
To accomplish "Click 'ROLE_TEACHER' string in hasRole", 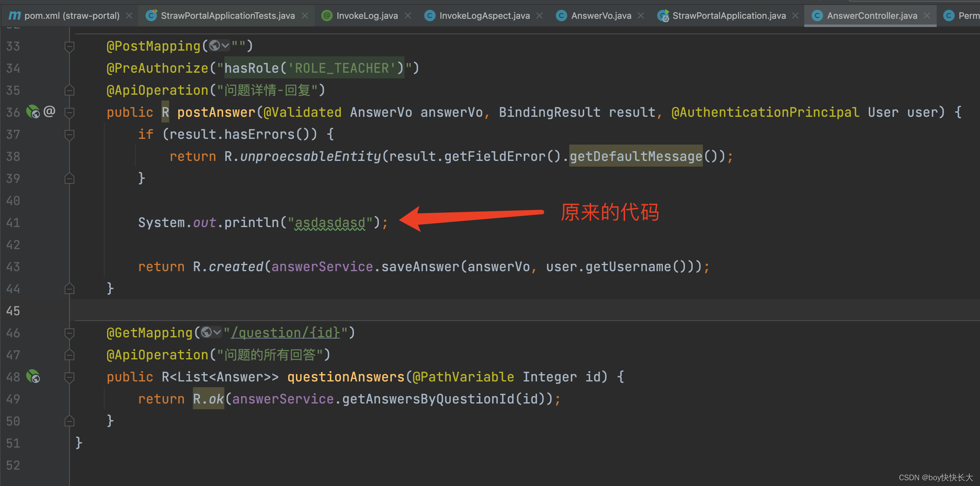I will [x=345, y=68].
